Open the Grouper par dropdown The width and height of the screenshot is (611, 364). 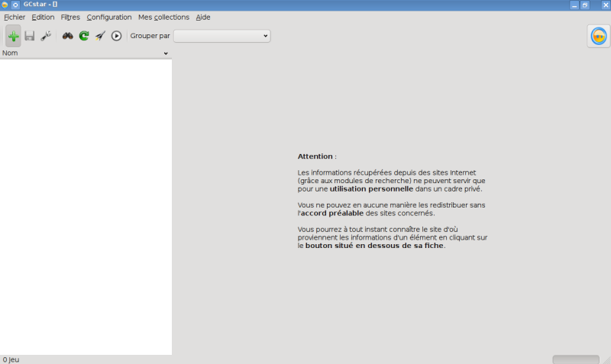click(x=221, y=36)
